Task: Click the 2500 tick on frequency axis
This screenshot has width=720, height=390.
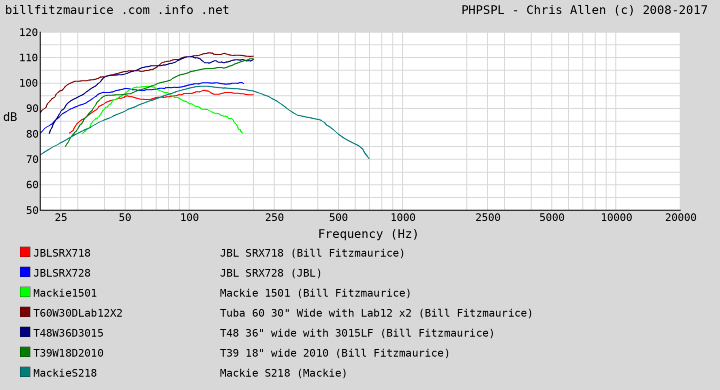Action: coord(488,217)
